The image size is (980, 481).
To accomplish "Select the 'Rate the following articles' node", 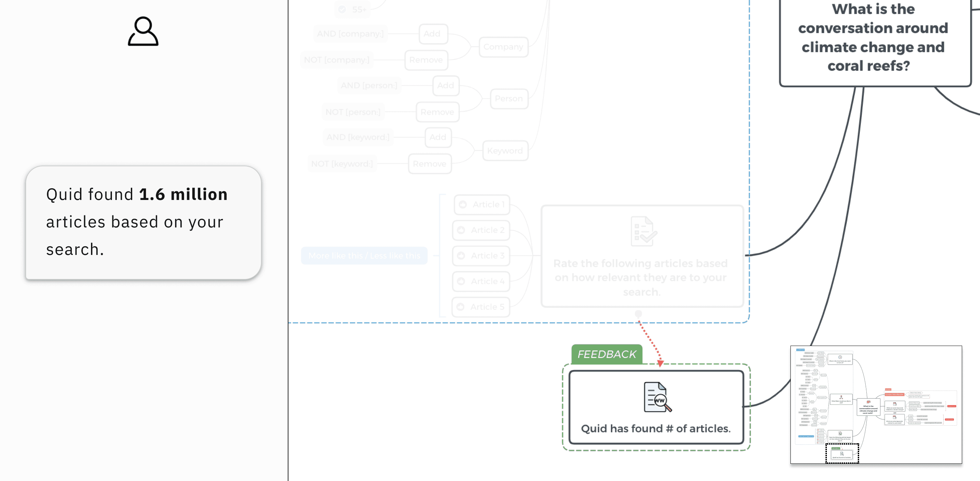I will [642, 256].
